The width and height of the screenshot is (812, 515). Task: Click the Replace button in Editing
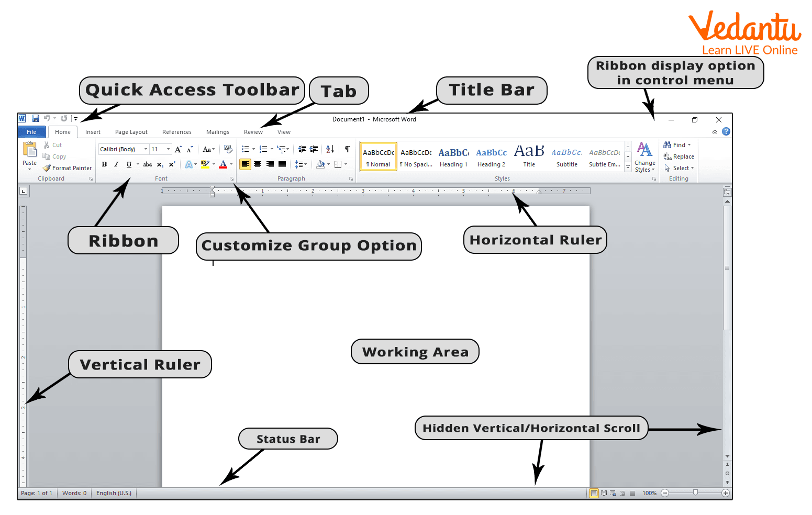pyautogui.click(x=679, y=156)
